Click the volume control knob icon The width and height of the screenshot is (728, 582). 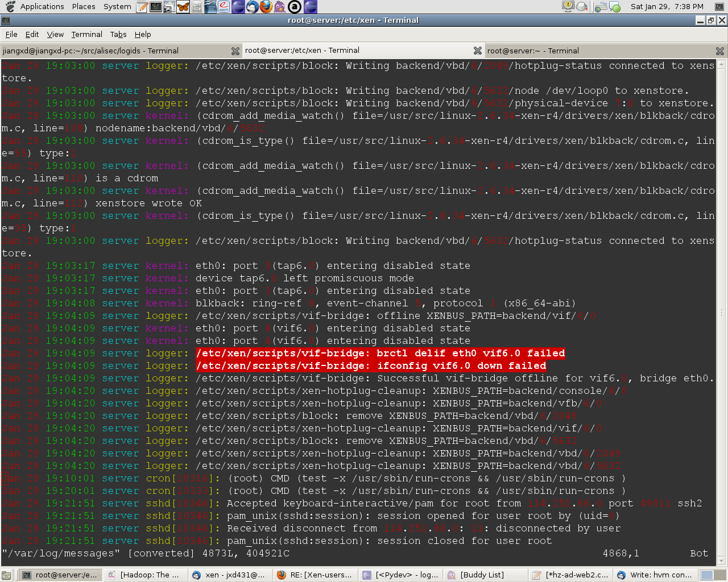[x=582, y=7]
